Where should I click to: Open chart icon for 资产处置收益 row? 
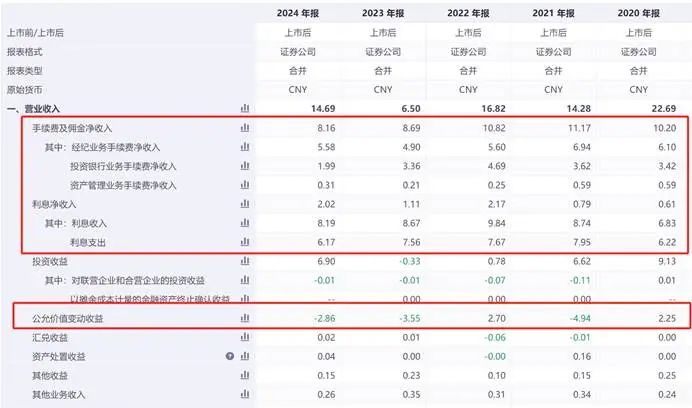click(245, 356)
